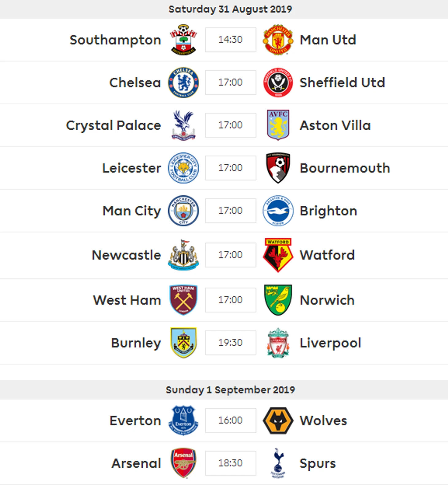Click the Manchester United club crest
The image size is (448, 491).
pos(278,40)
